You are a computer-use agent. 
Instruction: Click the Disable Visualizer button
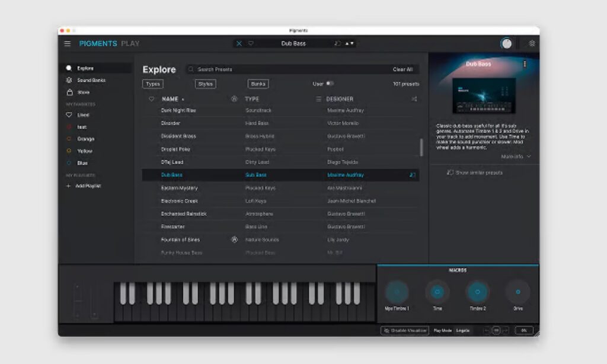pos(405,330)
